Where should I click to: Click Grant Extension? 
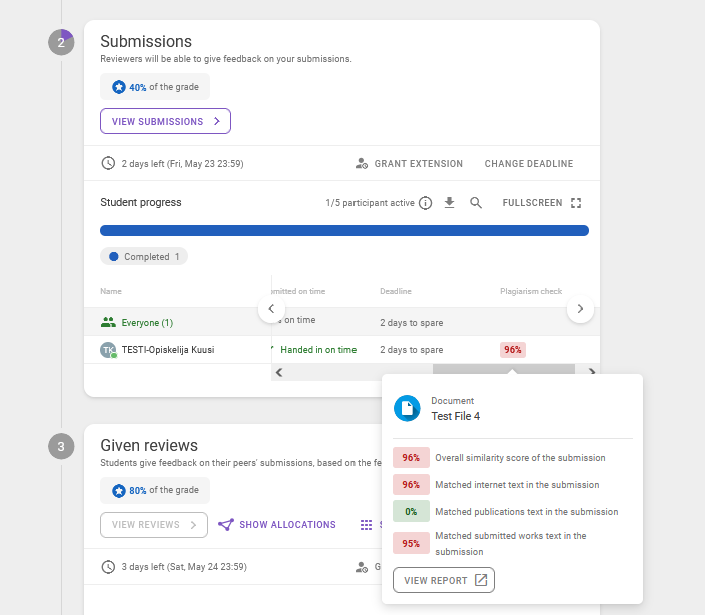click(x=409, y=164)
